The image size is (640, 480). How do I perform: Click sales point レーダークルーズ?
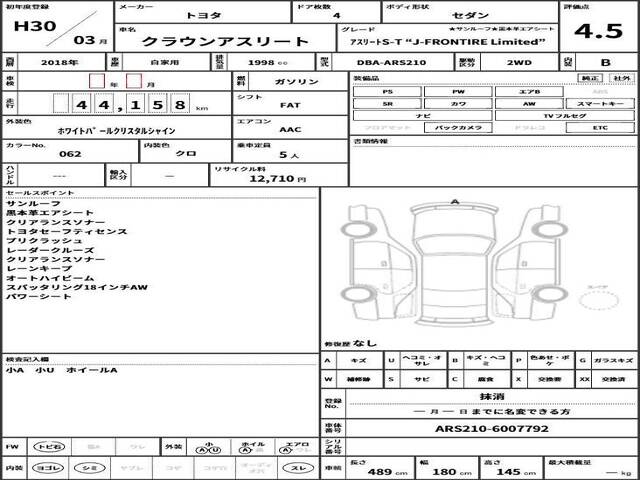[x=50, y=250]
